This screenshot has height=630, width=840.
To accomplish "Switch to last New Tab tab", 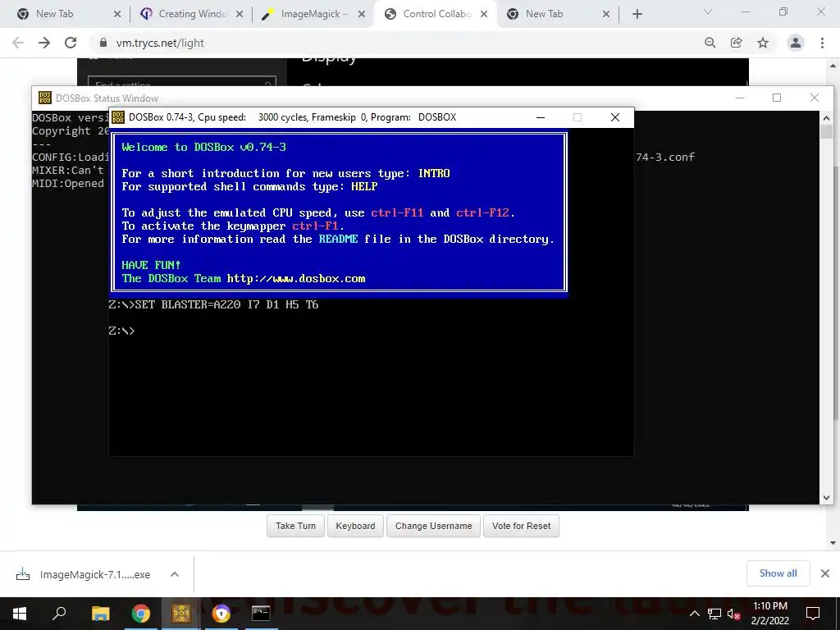I will coord(558,14).
